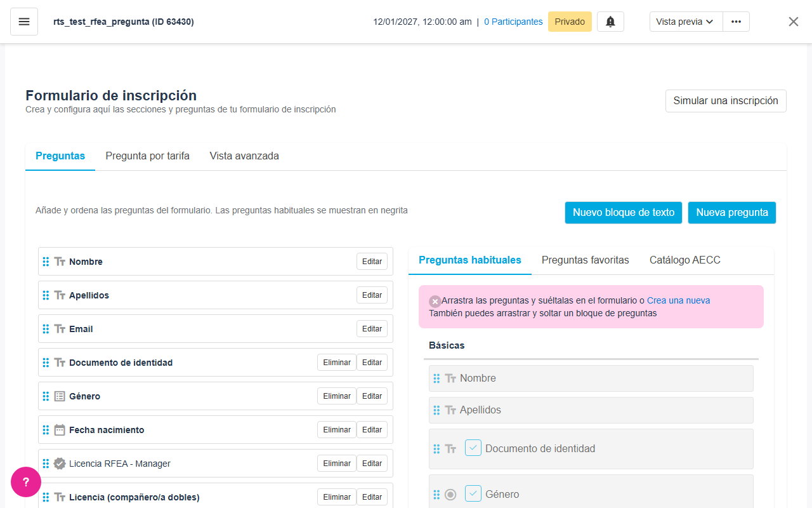The height and width of the screenshot is (508, 812).
Task: Edit the Documento de identidad question
Action: point(372,363)
